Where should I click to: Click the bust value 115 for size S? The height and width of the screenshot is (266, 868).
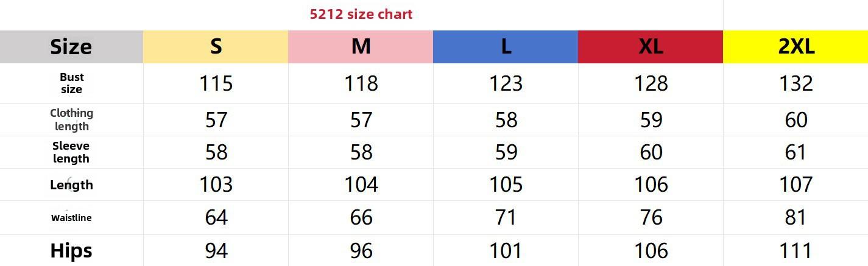pos(216,83)
